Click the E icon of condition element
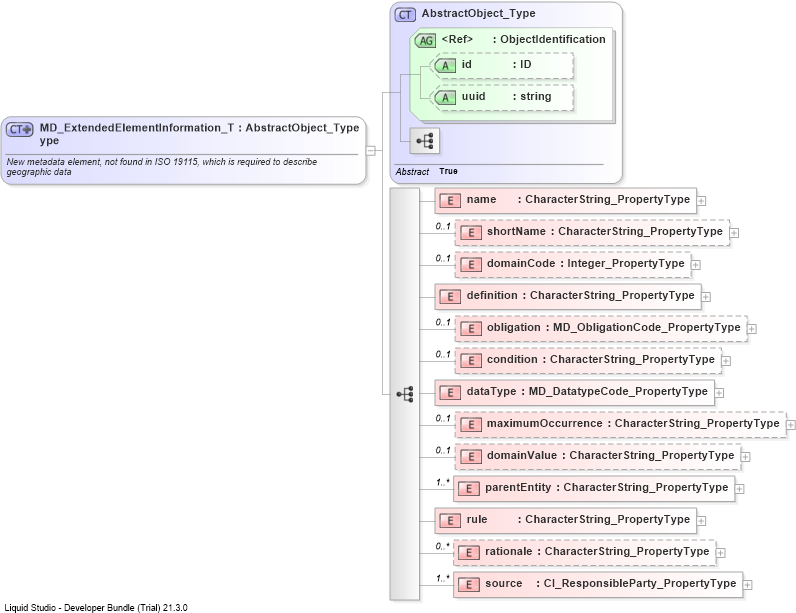Viewport: 796px width, 613px height. coord(471,360)
